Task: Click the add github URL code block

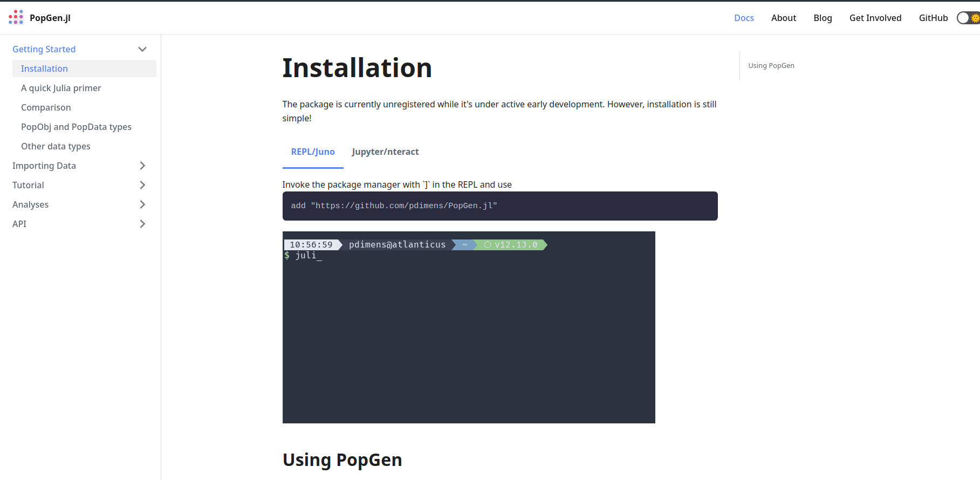Action: point(500,206)
